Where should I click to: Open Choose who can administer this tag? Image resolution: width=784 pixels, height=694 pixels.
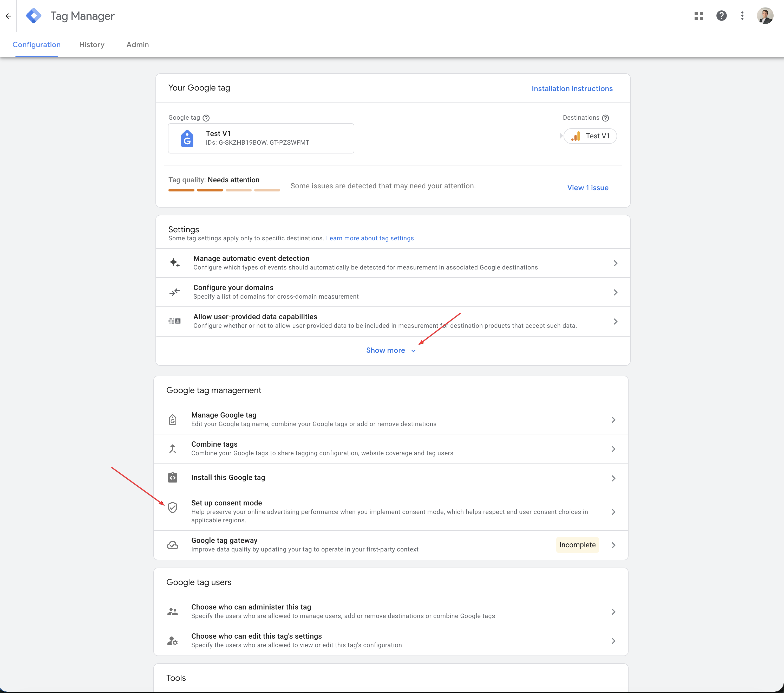pos(251,607)
